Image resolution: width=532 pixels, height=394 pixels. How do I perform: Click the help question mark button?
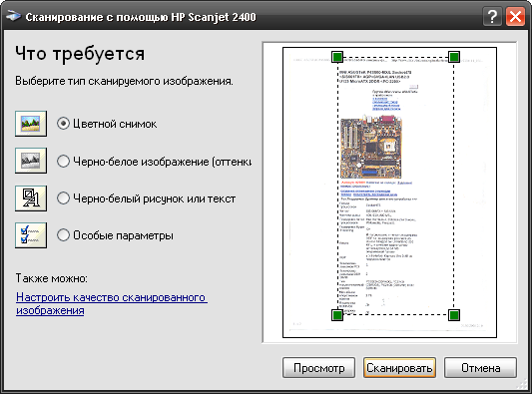(492, 16)
